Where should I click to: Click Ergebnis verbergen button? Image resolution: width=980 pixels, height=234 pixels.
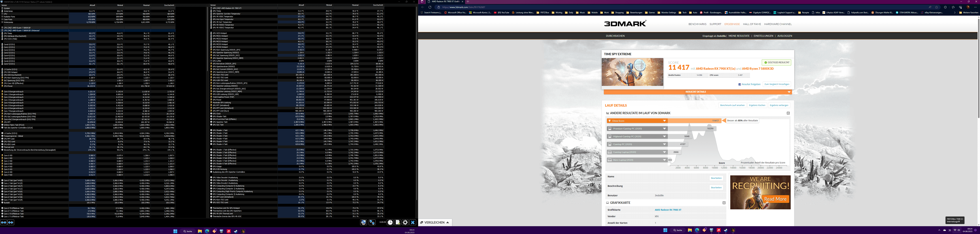coord(779,105)
